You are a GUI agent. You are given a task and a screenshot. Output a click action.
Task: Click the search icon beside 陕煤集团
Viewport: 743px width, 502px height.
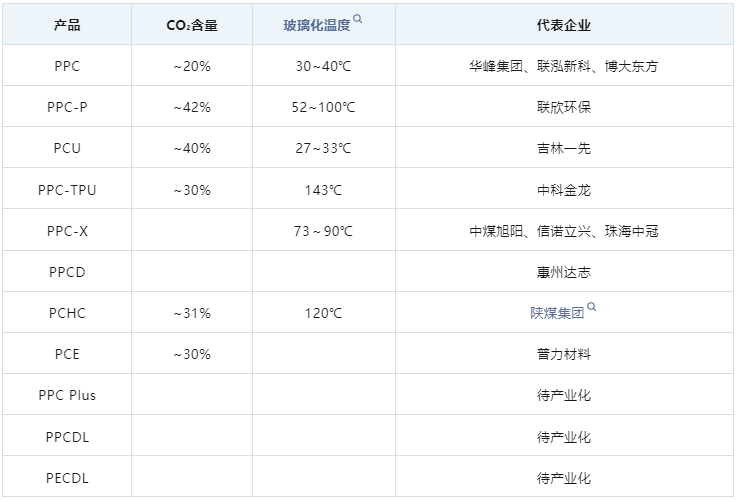click(591, 307)
